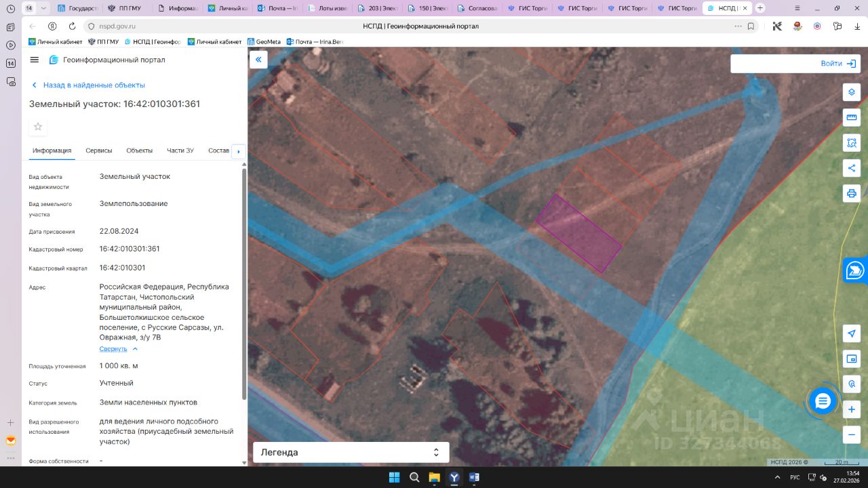
Task: Go back in browser history
Action: pos(32,26)
